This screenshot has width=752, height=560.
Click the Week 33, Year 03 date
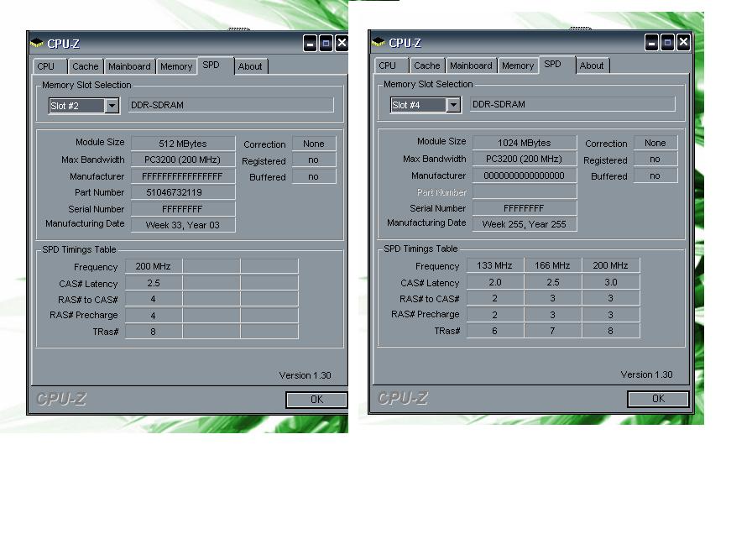(183, 225)
